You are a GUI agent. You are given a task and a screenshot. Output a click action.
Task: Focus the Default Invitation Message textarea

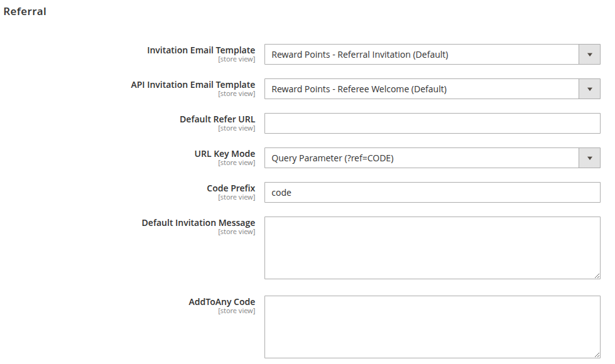click(432, 248)
